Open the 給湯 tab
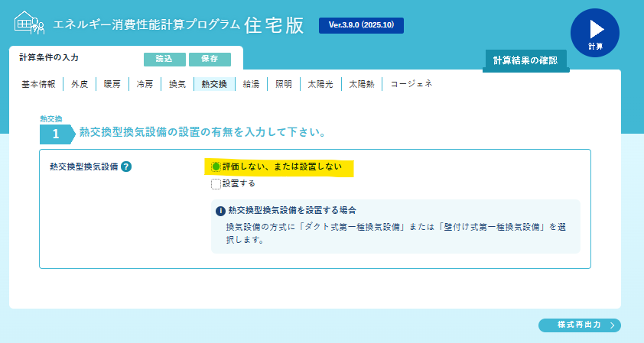The height and width of the screenshot is (343, 644). click(251, 84)
